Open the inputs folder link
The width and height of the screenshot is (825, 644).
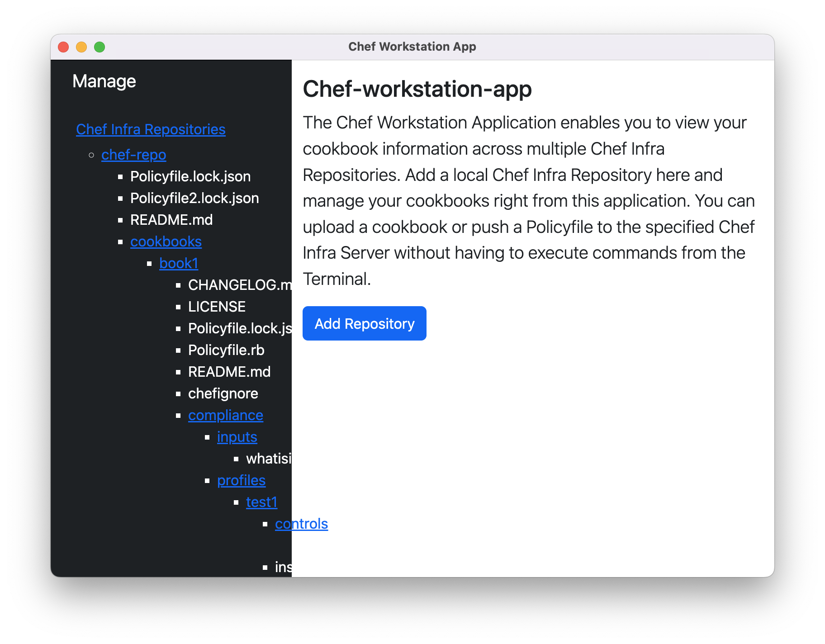point(237,437)
